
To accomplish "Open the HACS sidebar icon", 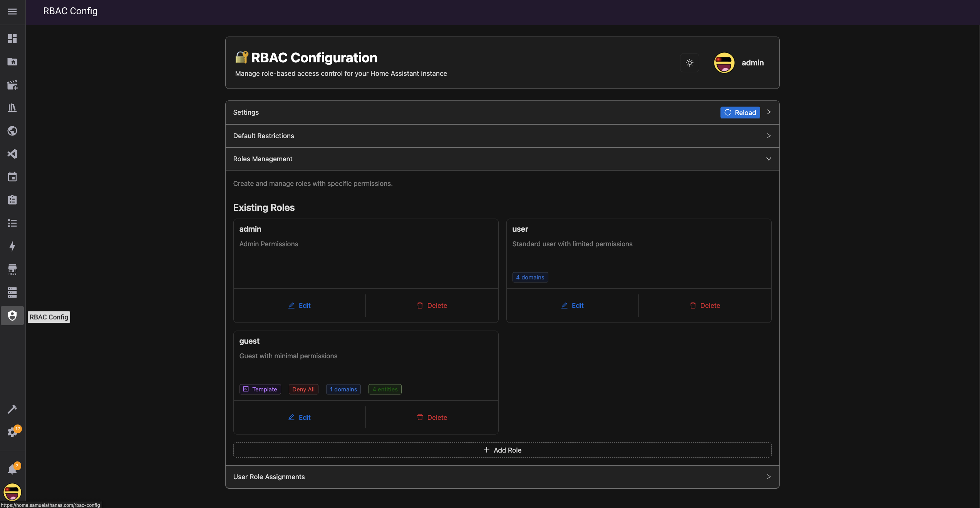I will pos(12,269).
